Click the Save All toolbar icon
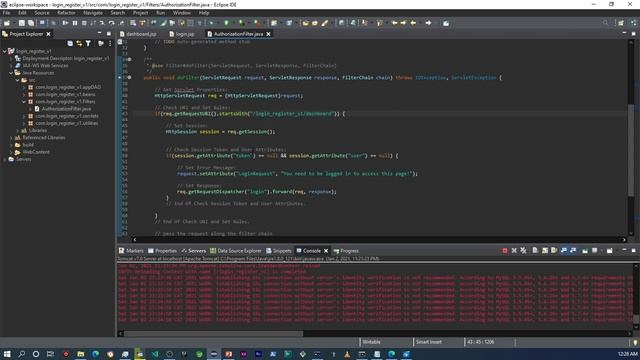Image resolution: width=640 pixels, height=360 pixels. (31, 23)
